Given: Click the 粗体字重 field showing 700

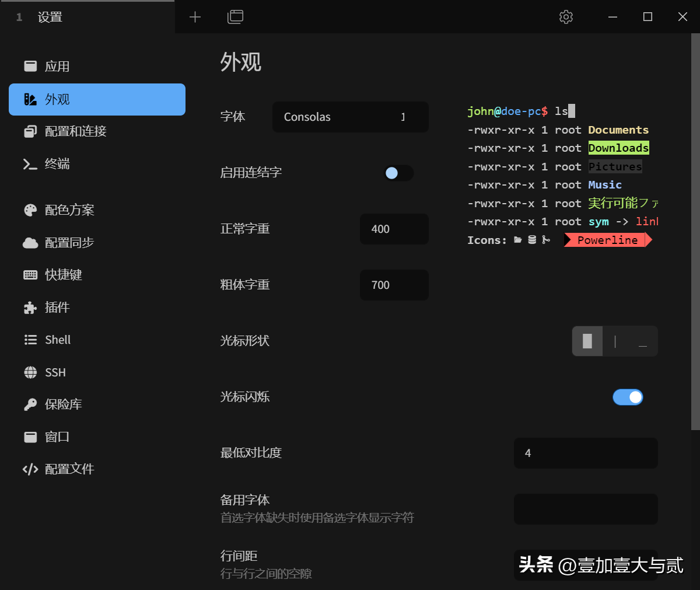Looking at the screenshot, I should [394, 285].
